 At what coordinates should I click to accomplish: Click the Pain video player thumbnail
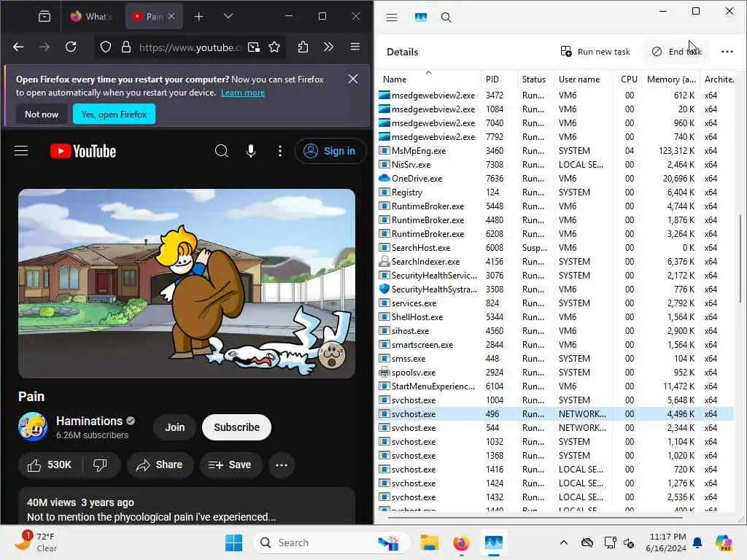[x=187, y=284]
